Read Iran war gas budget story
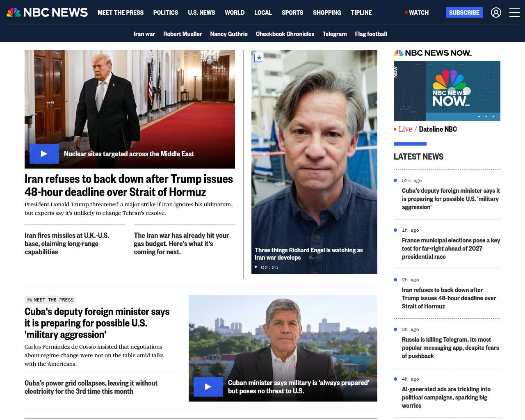The width and height of the screenshot is (525, 420). pos(181,244)
